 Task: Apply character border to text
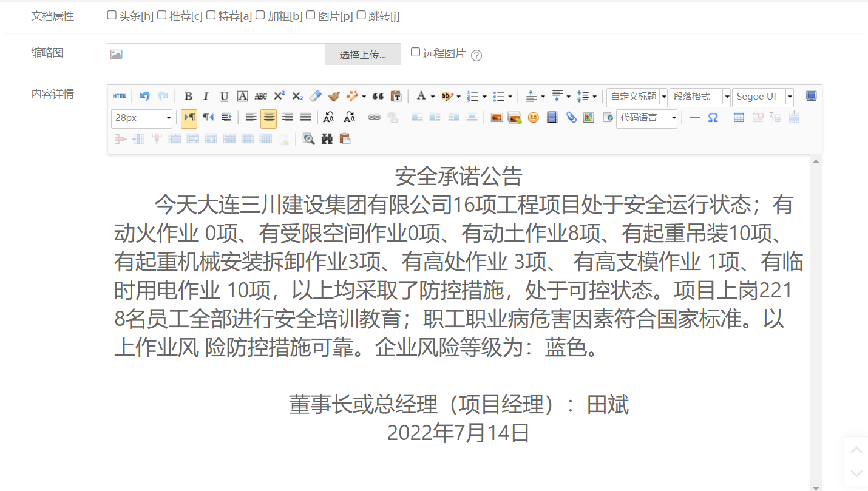point(242,97)
